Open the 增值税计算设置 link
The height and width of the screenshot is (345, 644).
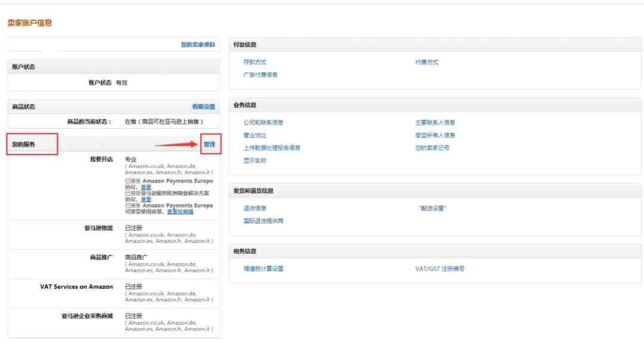(x=264, y=269)
